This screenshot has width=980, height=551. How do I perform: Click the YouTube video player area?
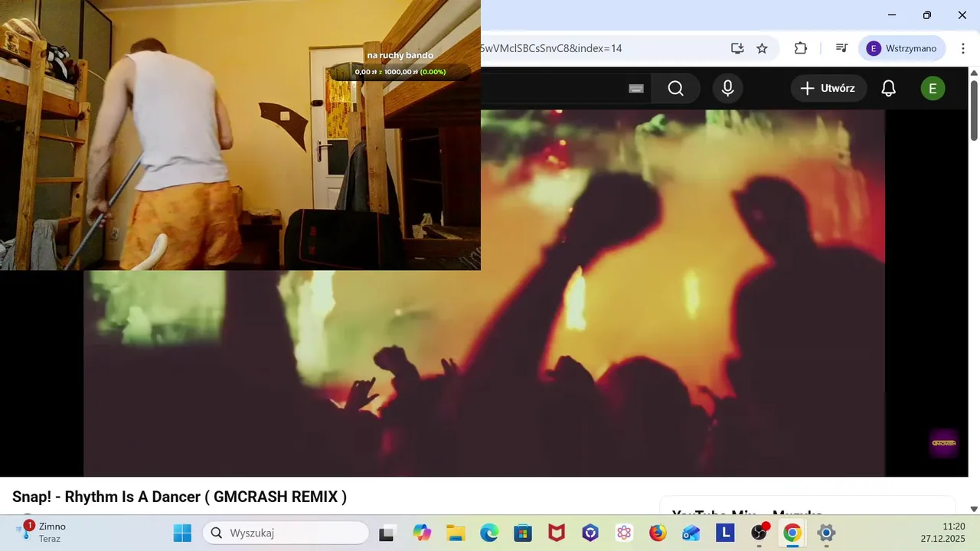tap(484, 293)
